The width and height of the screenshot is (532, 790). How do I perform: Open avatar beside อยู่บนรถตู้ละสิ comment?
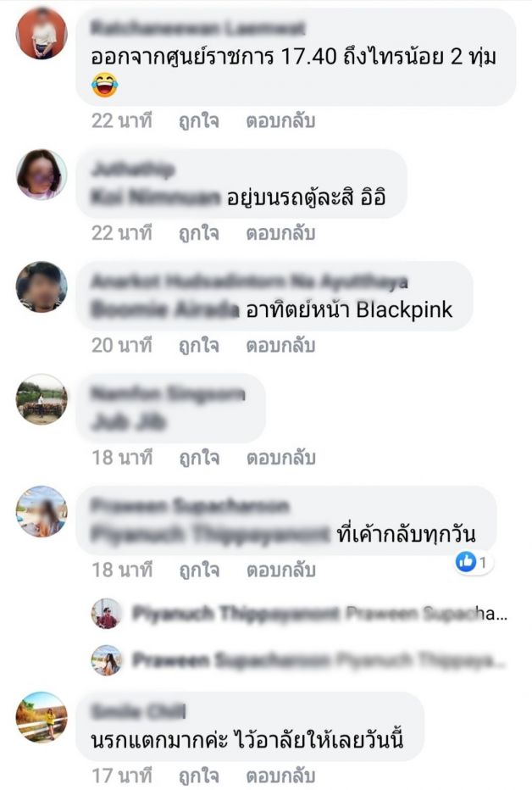pos(42,175)
